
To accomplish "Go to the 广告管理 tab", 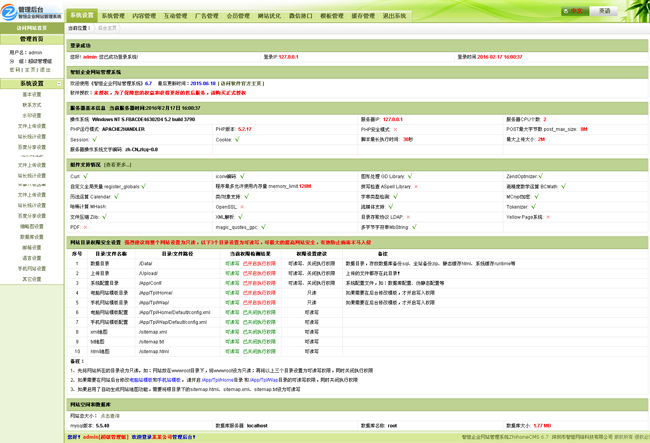I will pyautogui.click(x=206, y=16).
